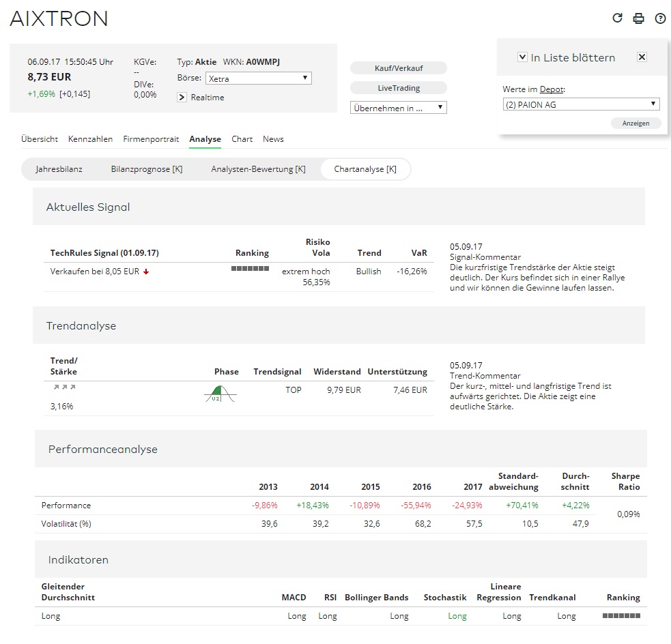
Task: Switch to the Kennzahlen tab
Action: point(90,139)
